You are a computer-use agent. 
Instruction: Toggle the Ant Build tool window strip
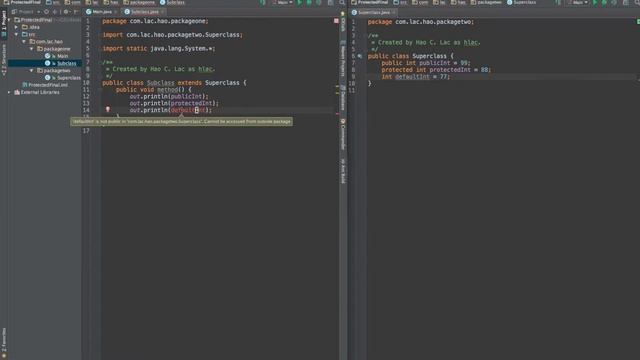coord(343,171)
